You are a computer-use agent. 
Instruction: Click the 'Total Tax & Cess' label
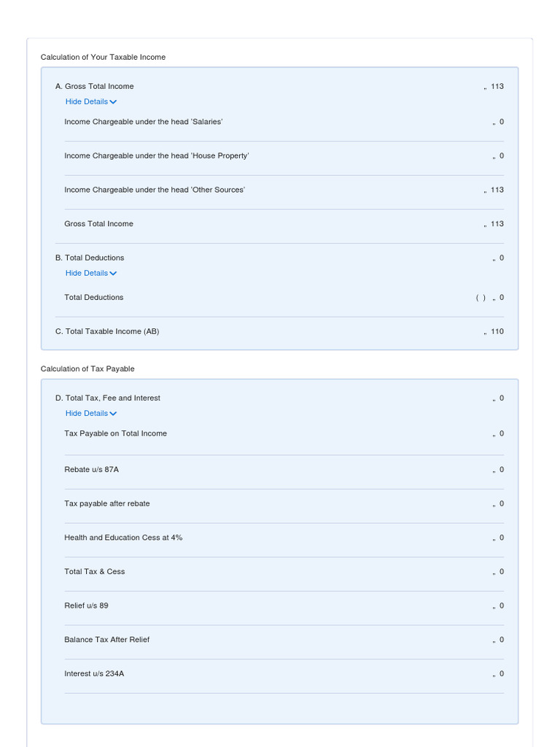(x=95, y=572)
